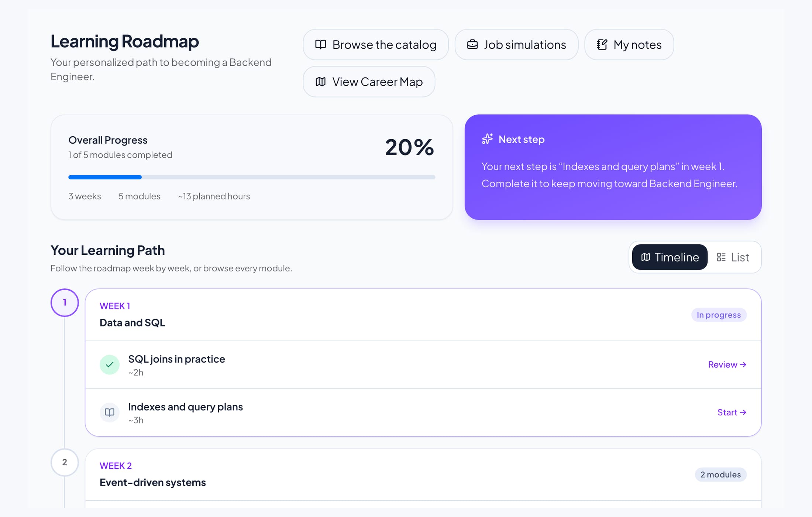The image size is (812, 517).
Task: Click the 2 modules badge on Week 2
Action: pyautogui.click(x=720, y=475)
